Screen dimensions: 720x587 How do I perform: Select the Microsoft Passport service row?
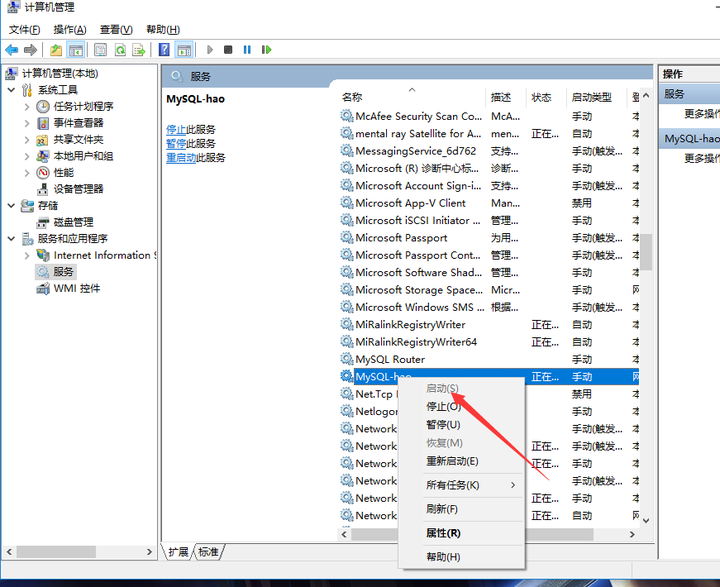tap(489, 238)
